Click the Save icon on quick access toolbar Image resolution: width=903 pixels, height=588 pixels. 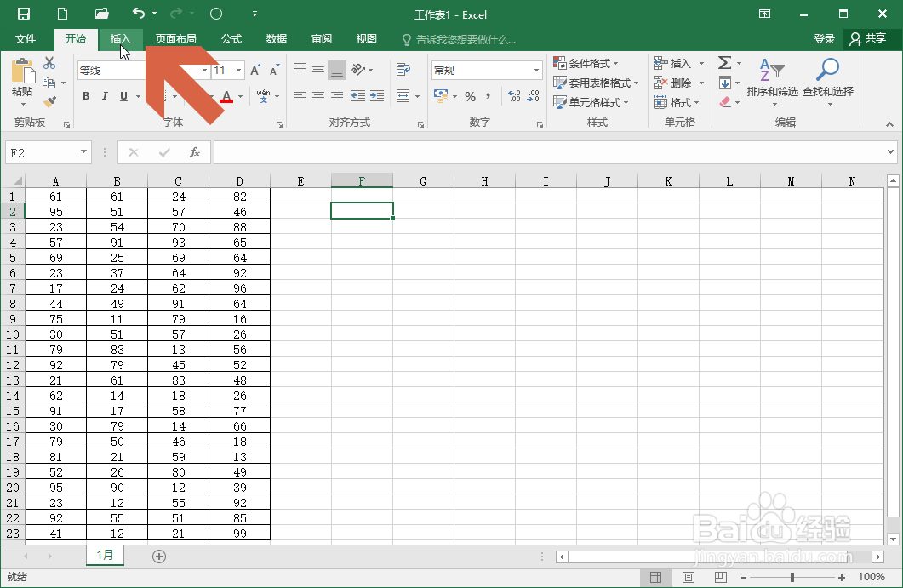tap(23, 14)
